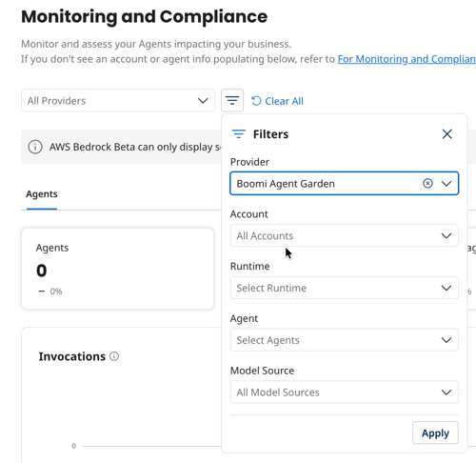
Task: Click the info icon in AWS Bedrock banner
Action: 35,147
